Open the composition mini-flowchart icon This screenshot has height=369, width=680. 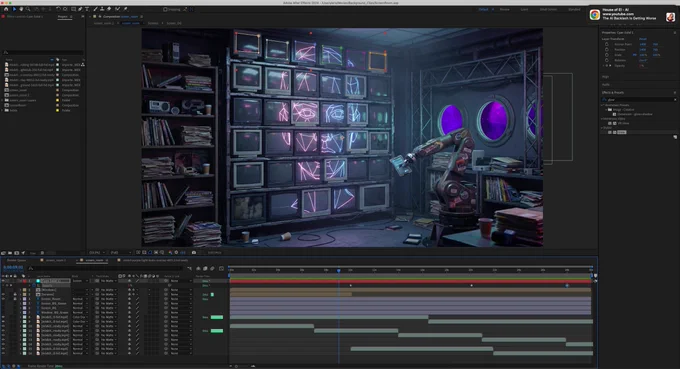[x=190, y=269]
